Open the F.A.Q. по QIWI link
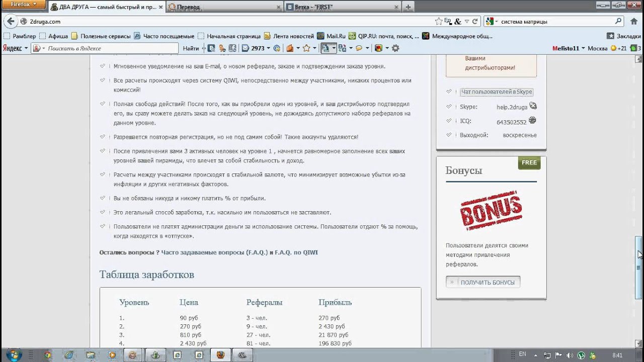This screenshot has height=362, width=644. coord(296,252)
